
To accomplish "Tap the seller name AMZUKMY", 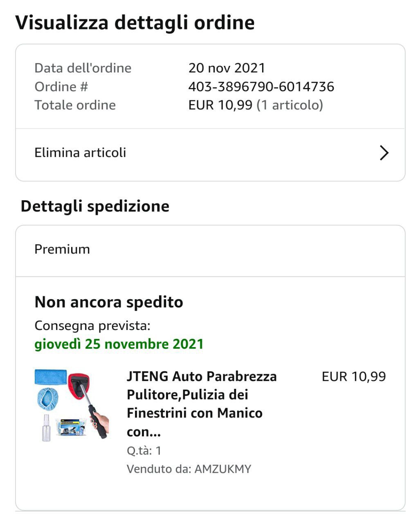I will click(222, 469).
